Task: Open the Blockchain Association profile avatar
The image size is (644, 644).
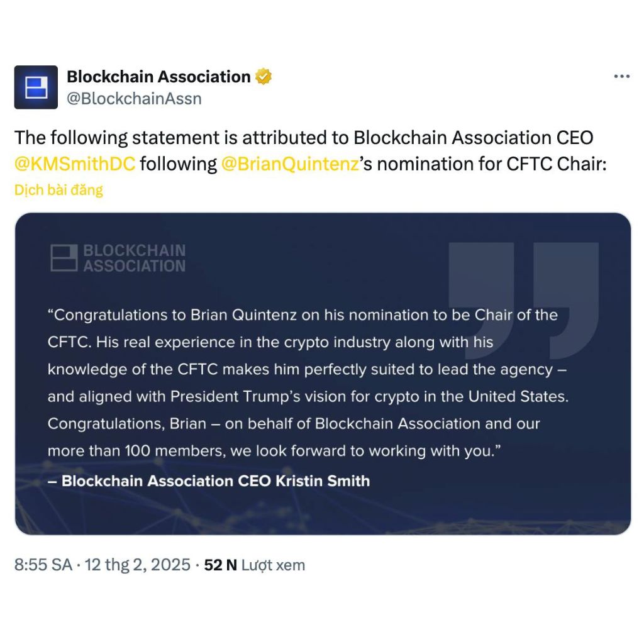Action: (x=36, y=87)
